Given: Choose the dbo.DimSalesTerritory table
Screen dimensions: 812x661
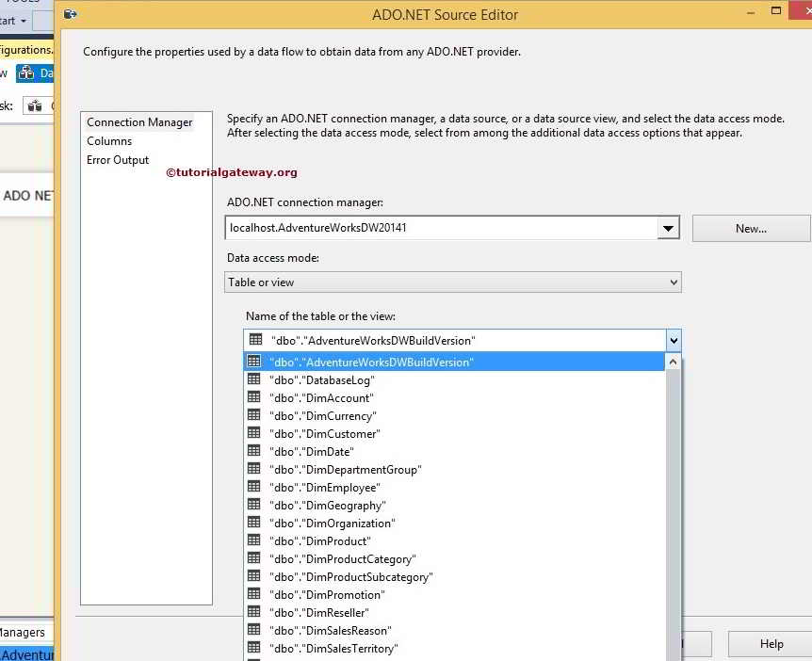Looking at the screenshot, I should (454, 648).
